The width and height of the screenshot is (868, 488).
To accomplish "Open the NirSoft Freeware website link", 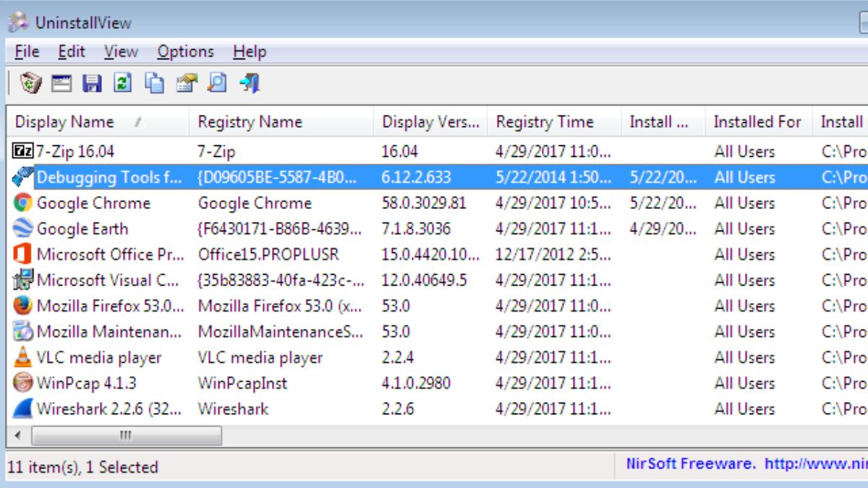I will pyautogui.click(x=746, y=463).
